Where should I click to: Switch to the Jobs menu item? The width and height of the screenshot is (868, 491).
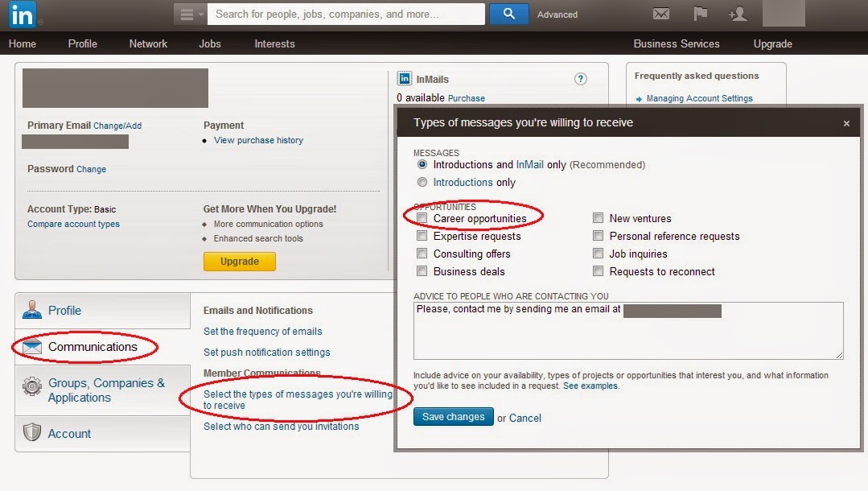(209, 43)
